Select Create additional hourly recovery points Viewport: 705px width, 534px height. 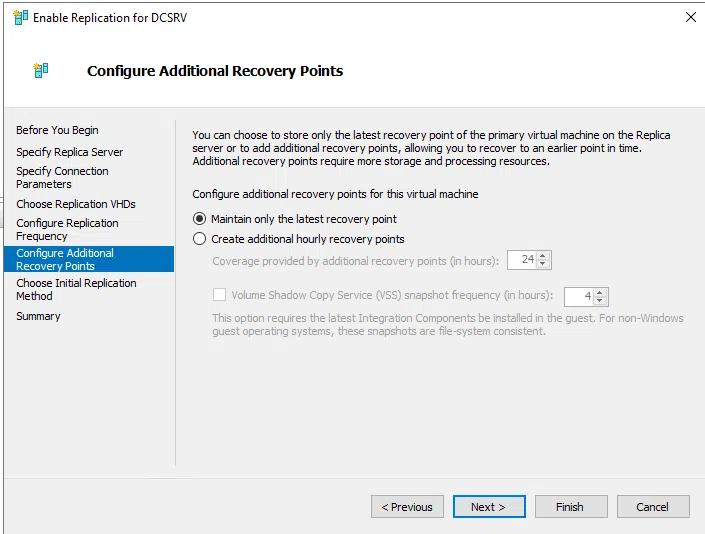(x=200, y=239)
